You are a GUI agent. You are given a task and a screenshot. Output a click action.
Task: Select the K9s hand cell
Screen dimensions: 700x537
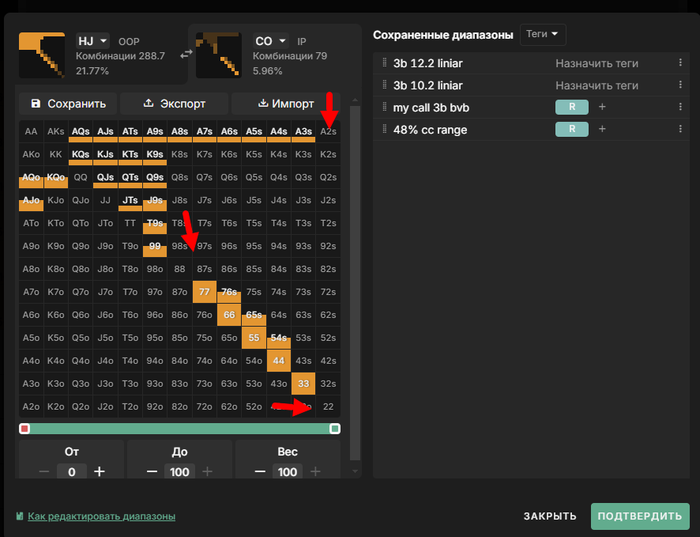pyautogui.click(x=155, y=154)
